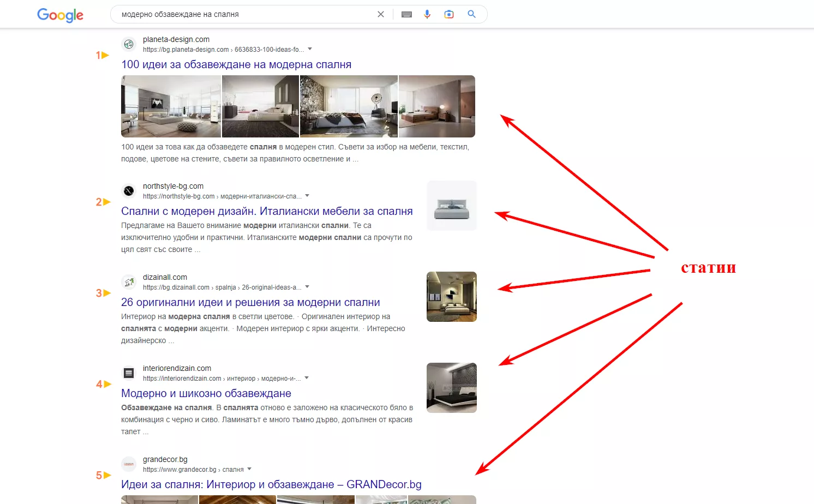Image resolution: width=814 pixels, height=504 pixels.
Task: Click the planeta-design.com favicon
Action: pos(129,44)
